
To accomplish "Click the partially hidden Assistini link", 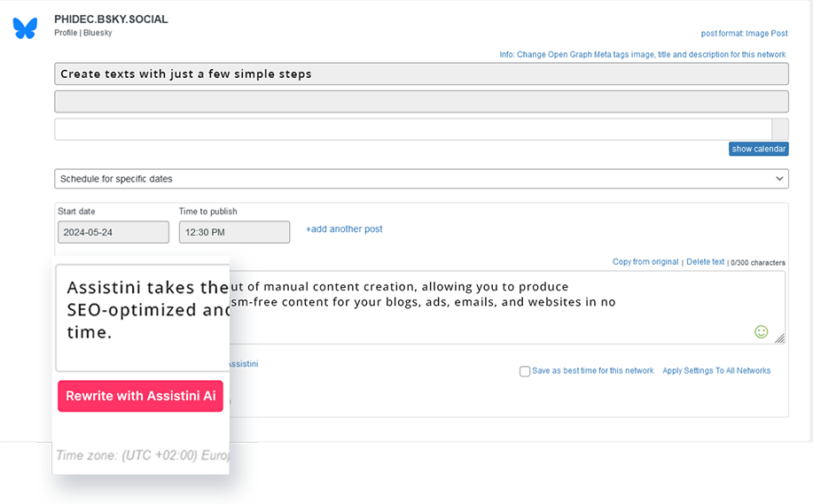I will [x=244, y=364].
